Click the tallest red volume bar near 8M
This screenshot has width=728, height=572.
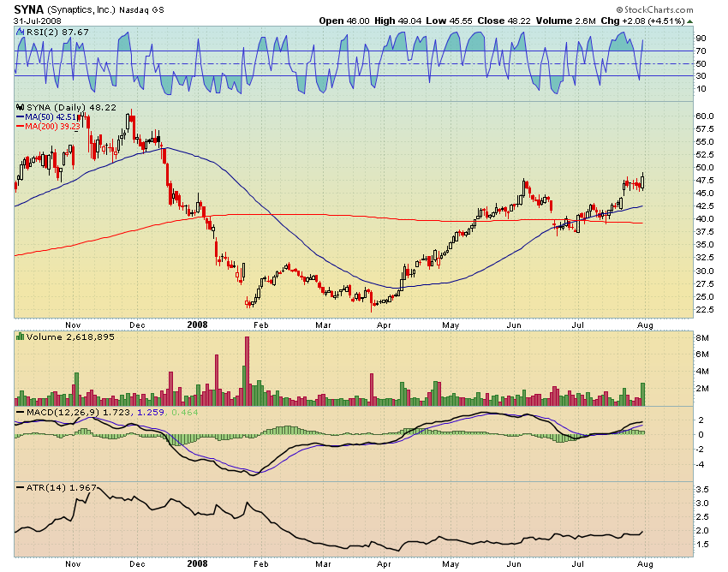coord(247,371)
